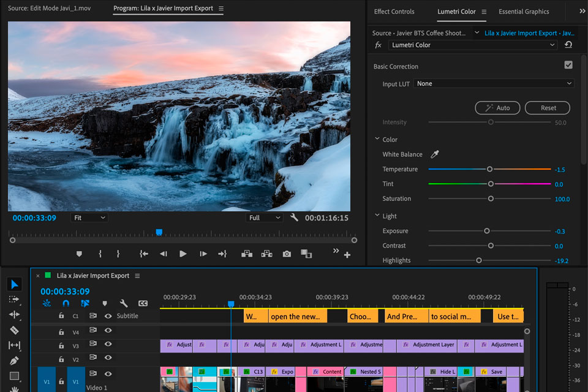Reset the Lumetri Color effect

click(x=568, y=45)
